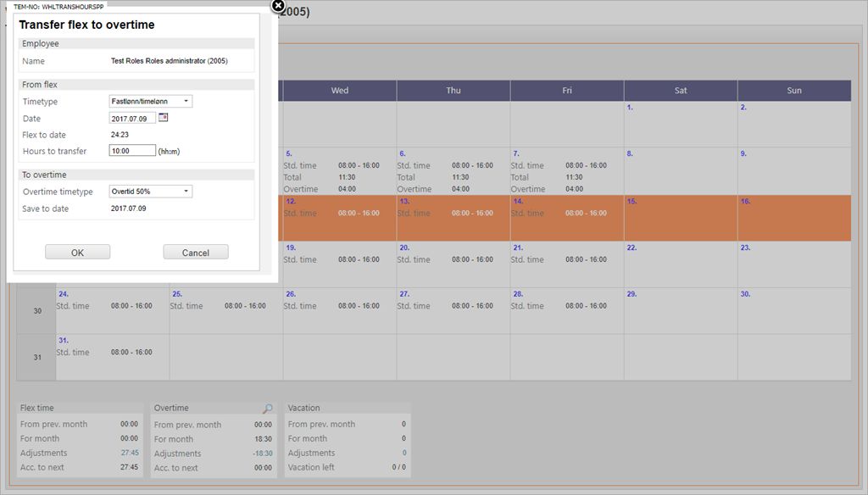
Task: Focus the Hours to transfer field
Action: (132, 151)
